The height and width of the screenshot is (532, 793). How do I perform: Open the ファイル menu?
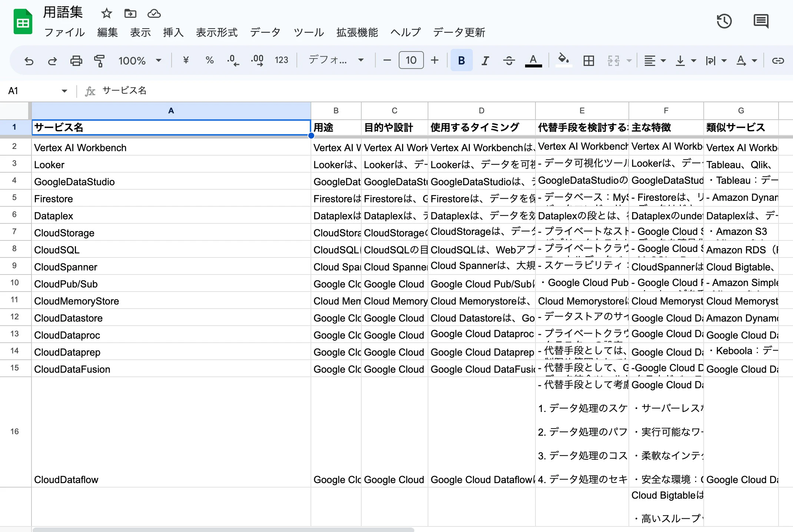64,33
